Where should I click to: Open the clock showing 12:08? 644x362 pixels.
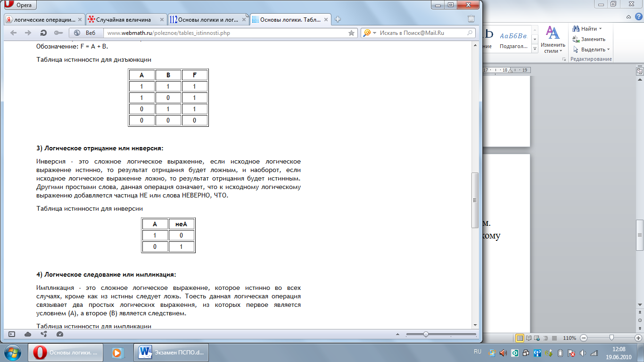(618, 352)
